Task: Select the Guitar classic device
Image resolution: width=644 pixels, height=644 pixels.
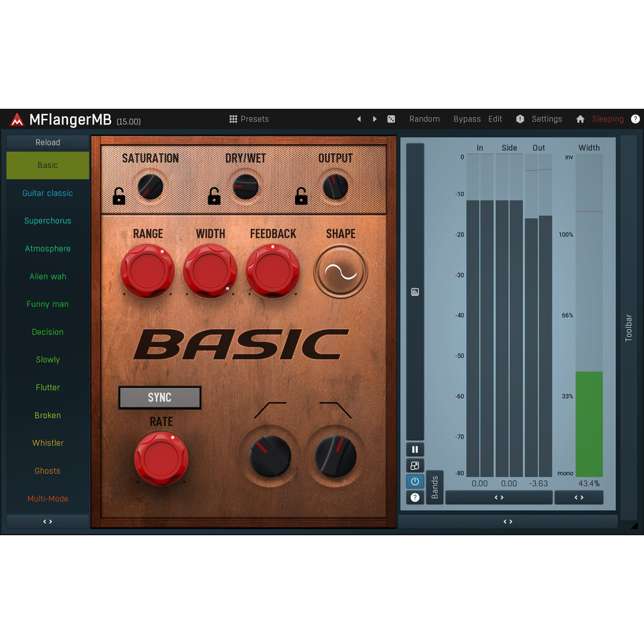Action: point(48,193)
